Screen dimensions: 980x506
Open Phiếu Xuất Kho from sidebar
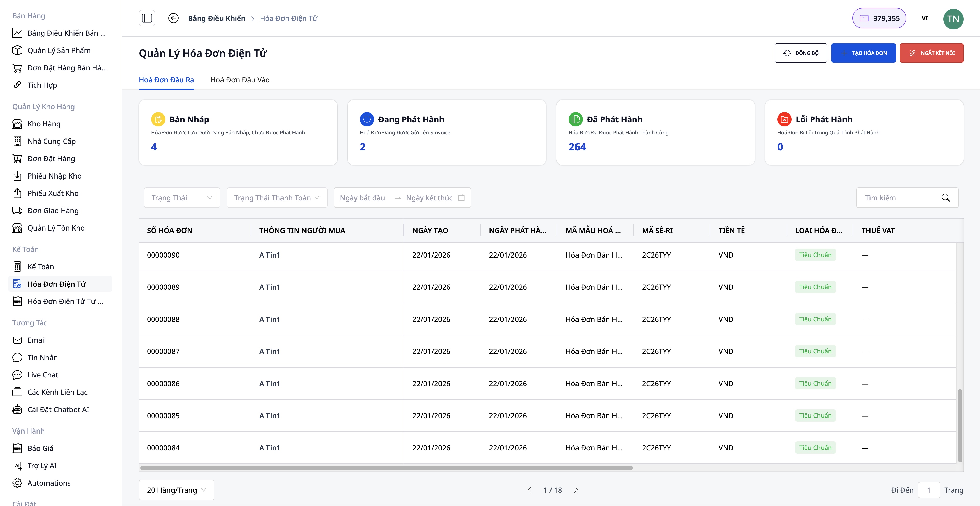point(53,193)
